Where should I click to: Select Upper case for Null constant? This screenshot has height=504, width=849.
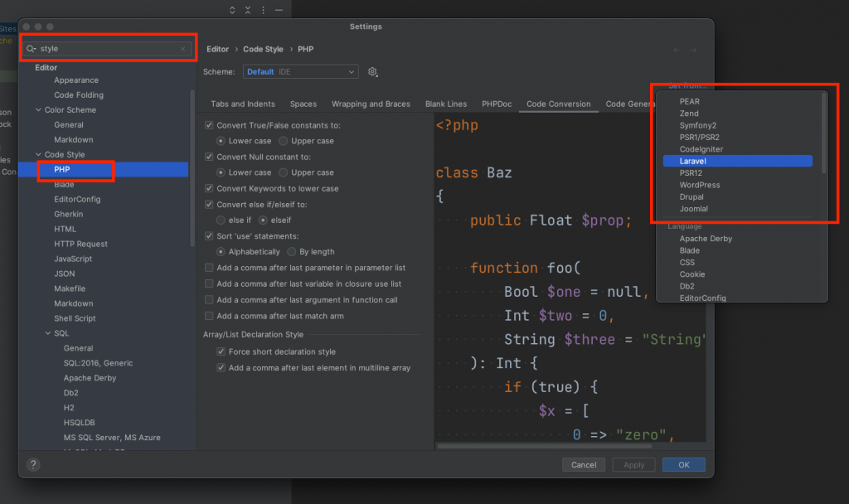pos(284,172)
